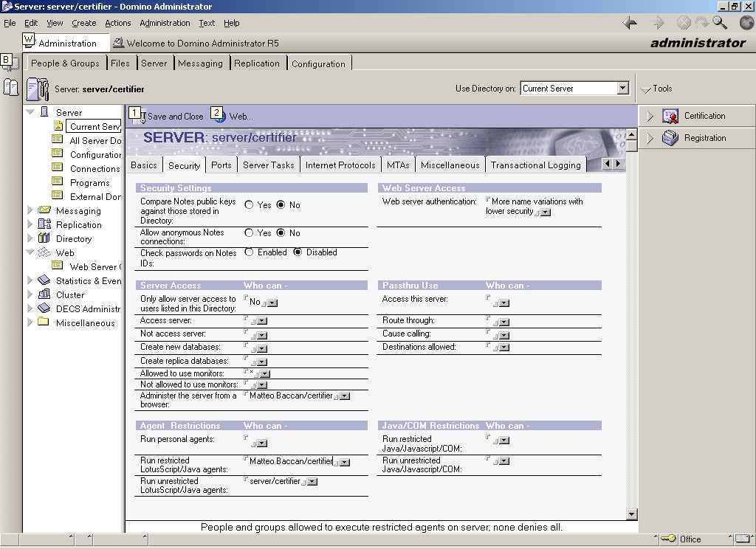Click the Web... action button
The image size is (756, 549).
click(x=233, y=117)
